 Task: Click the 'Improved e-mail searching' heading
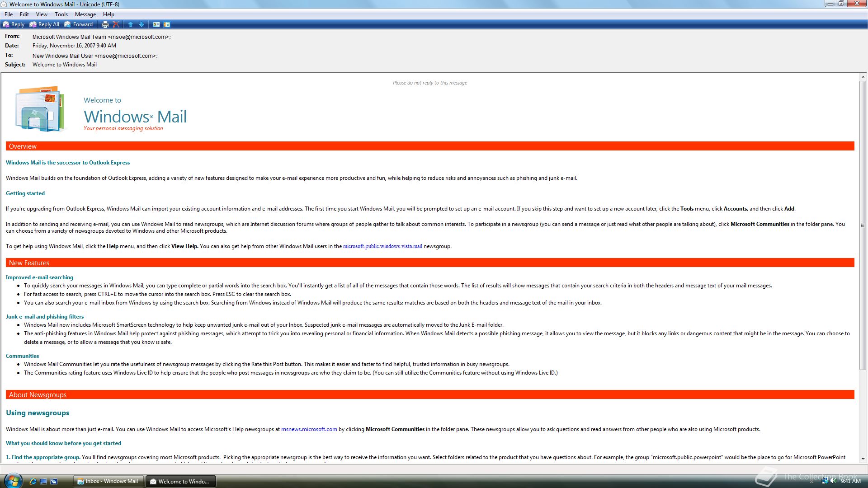(39, 277)
